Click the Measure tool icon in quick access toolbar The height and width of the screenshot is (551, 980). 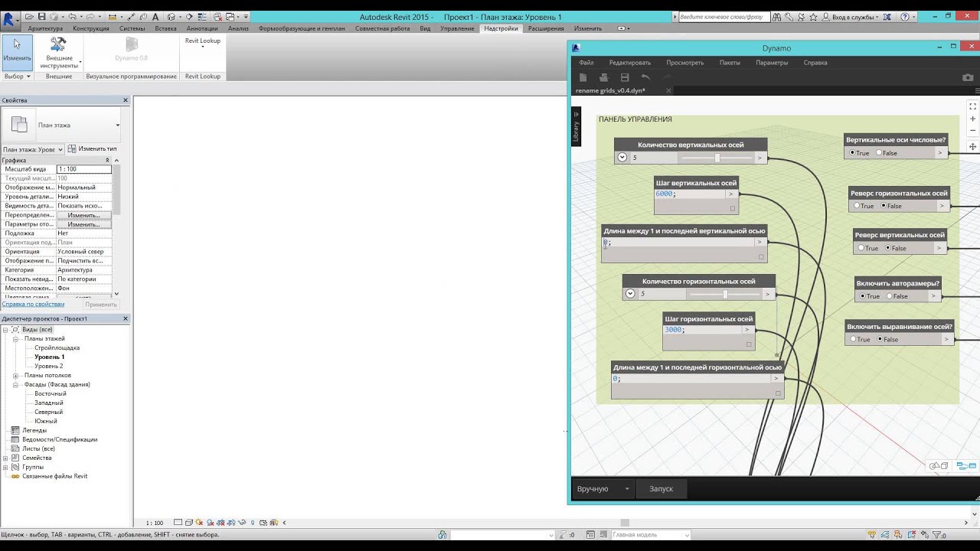coord(112,17)
